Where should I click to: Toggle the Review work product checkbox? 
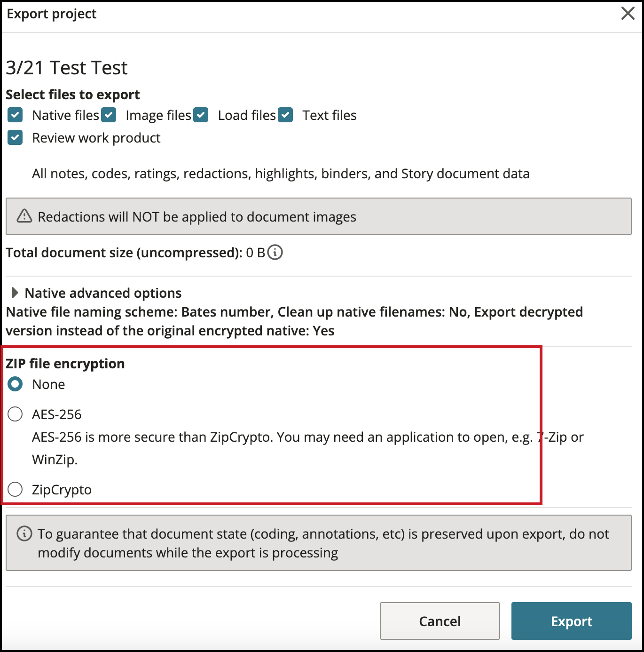click(15, 138)
